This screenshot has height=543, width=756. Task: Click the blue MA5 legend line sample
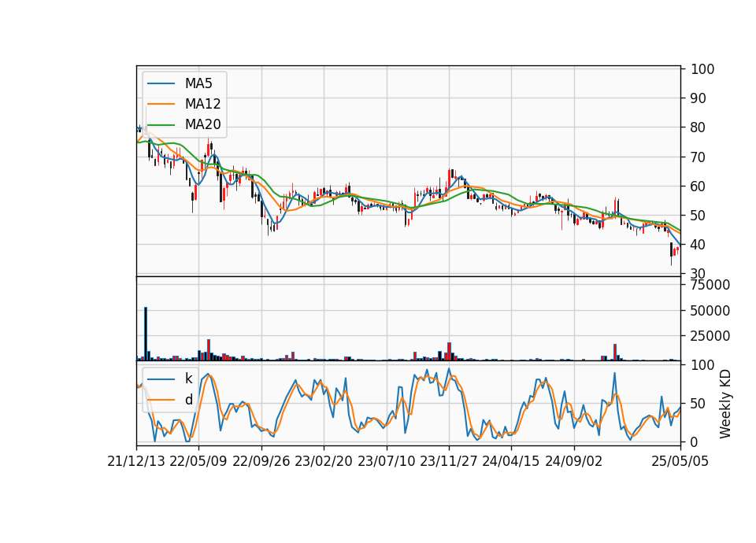161,84
